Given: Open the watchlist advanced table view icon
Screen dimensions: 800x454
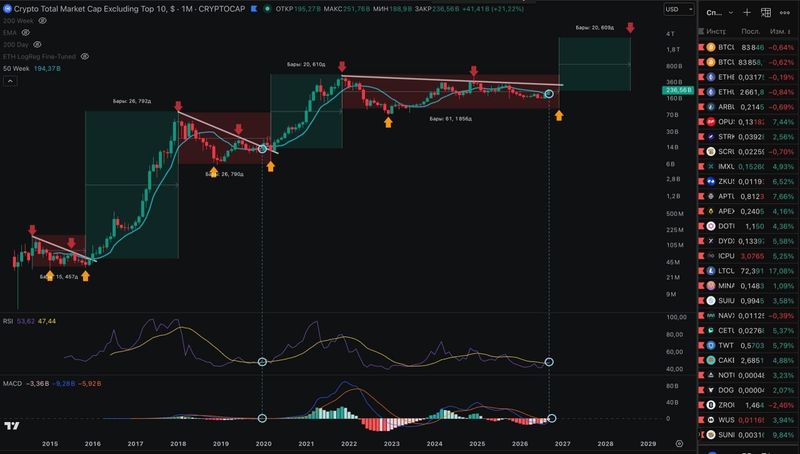Looking at the screenshot, I should [766, 13].
